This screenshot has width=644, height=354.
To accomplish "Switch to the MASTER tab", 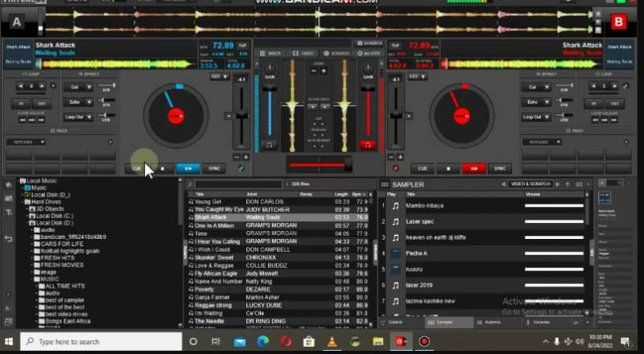I will click(368, 53).
